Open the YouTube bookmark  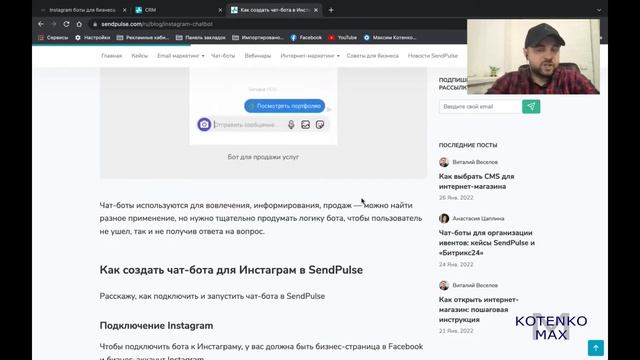coord(343,38)
